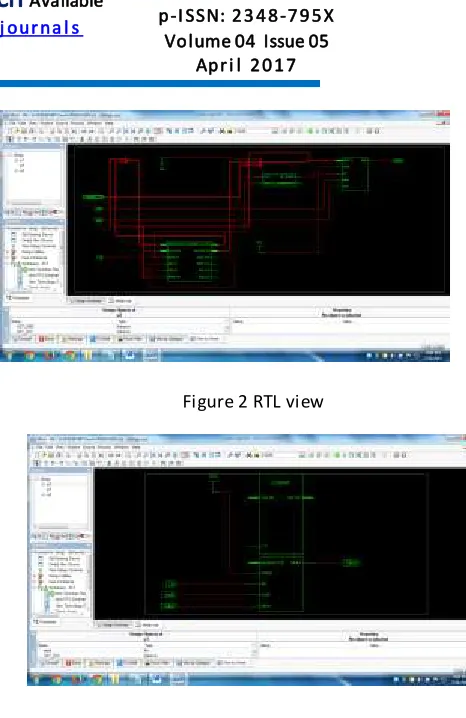Click the Volume 04 Issue 05 text

(246, 41)
